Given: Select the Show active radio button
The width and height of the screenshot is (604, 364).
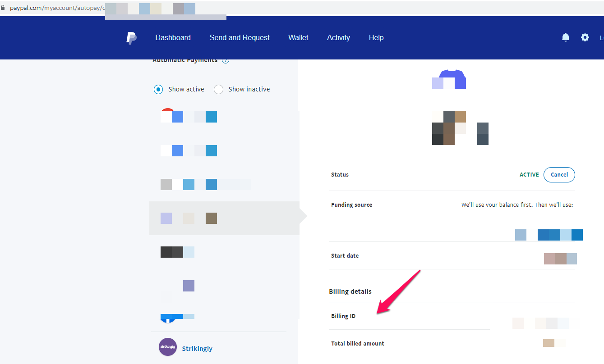Looking at the screenshot, I should (x=158, y=89).
